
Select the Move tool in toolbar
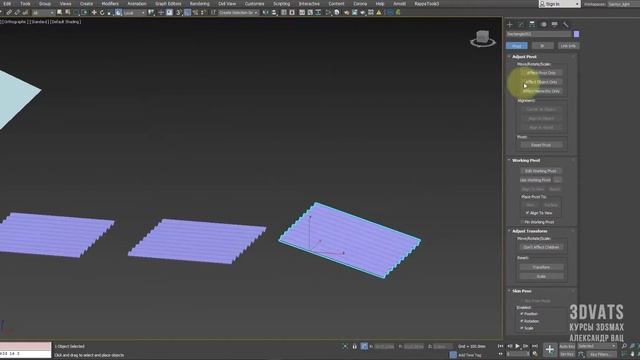pyautogui.click(x=94, y=13)
